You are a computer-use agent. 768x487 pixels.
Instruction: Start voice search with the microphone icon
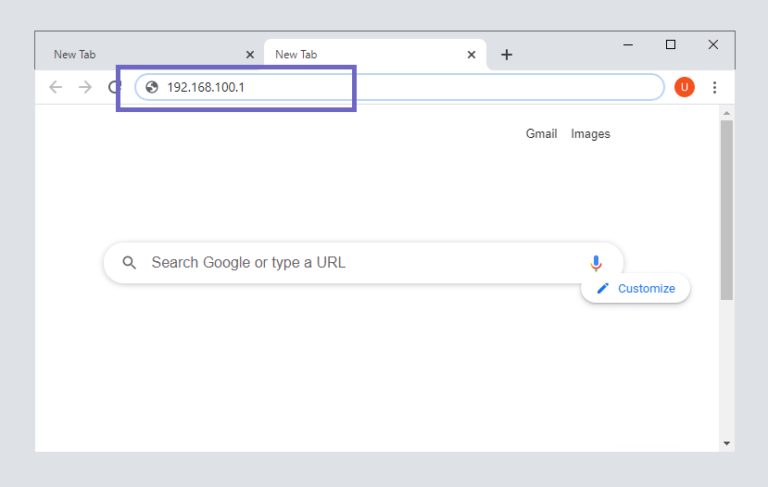point(596,263)
